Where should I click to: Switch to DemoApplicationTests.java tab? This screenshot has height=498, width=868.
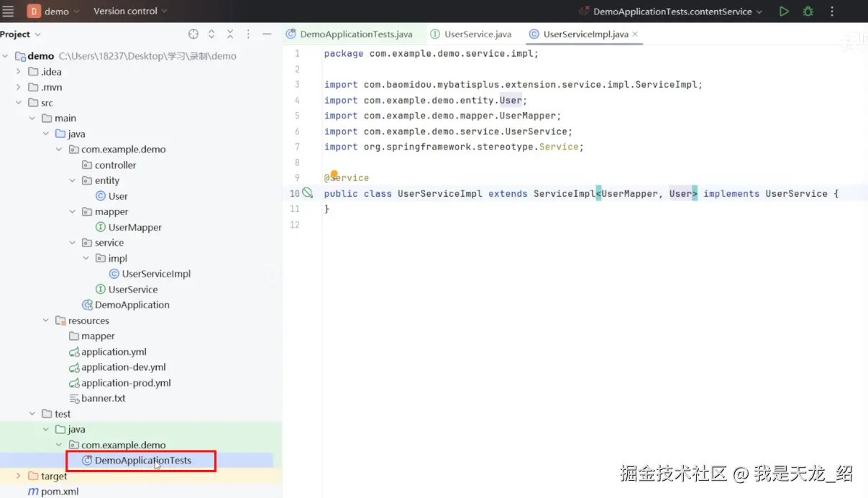click(x=350, y=34)
